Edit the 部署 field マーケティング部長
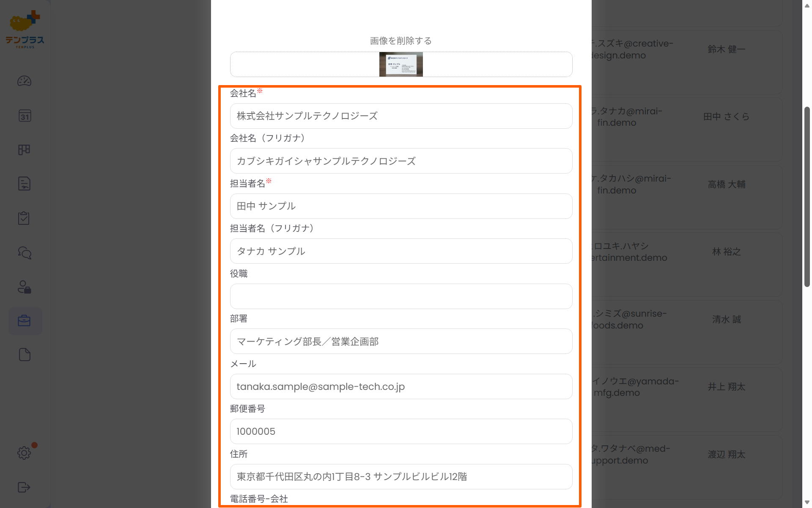 click(401, 341)
